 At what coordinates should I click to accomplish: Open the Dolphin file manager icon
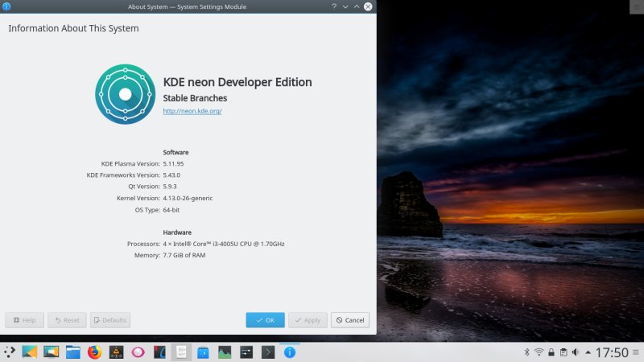72,352
